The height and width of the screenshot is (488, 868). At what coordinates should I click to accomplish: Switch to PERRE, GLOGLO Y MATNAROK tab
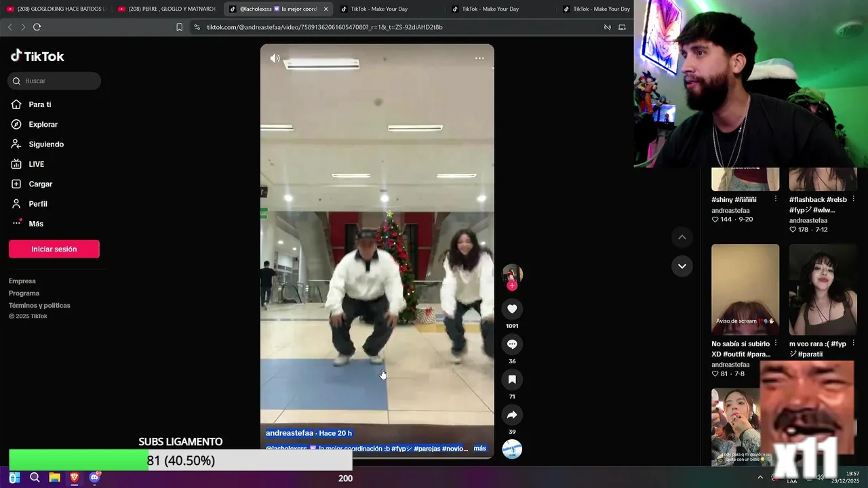point(167,9)
